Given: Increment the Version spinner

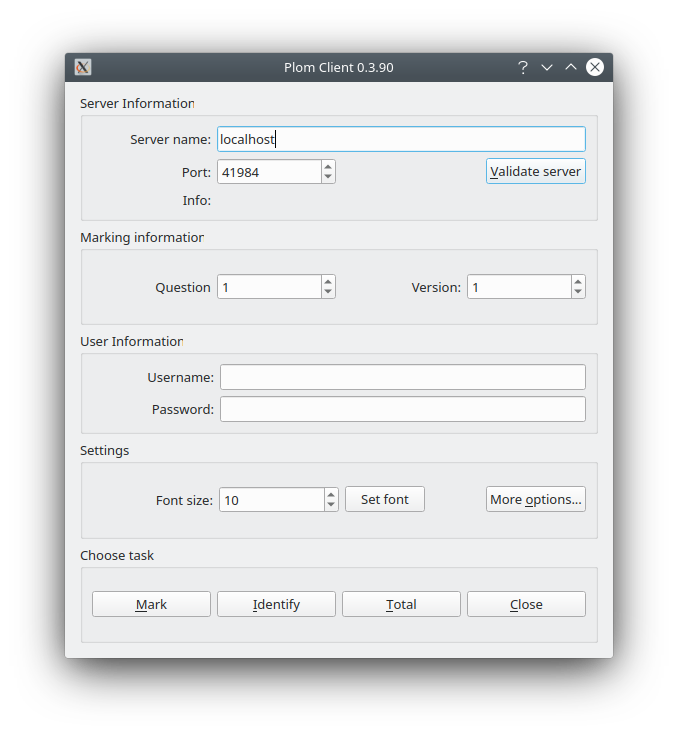Looking at the screenshot, I should [578, 281].
